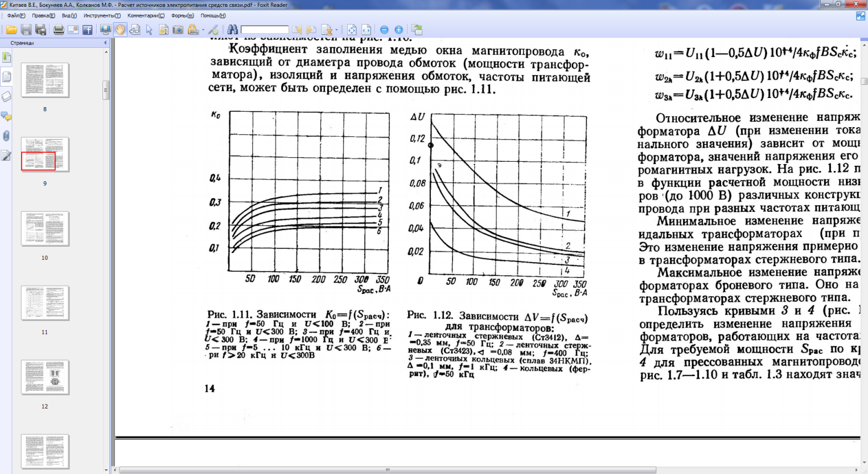Open the Comments panel sidebar icon
Image resolution: width=868 pixels, height=474 pixels.
pyautogui.click(x=6, y=116)
